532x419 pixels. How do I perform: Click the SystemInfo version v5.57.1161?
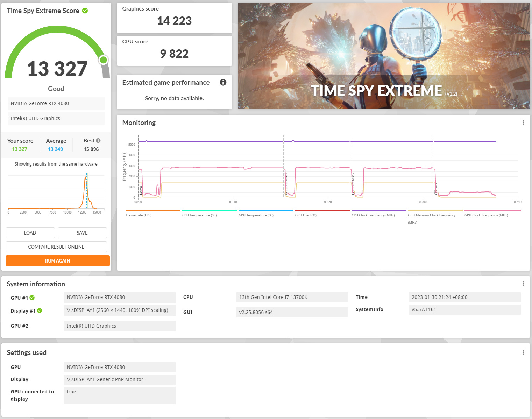coord(464,309)
